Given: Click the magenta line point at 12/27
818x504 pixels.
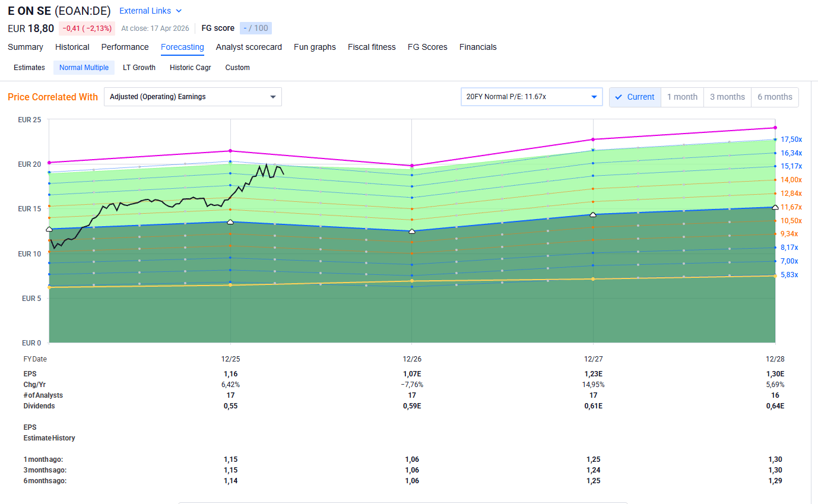Looking at the screenshot, I should click(593, 140).
